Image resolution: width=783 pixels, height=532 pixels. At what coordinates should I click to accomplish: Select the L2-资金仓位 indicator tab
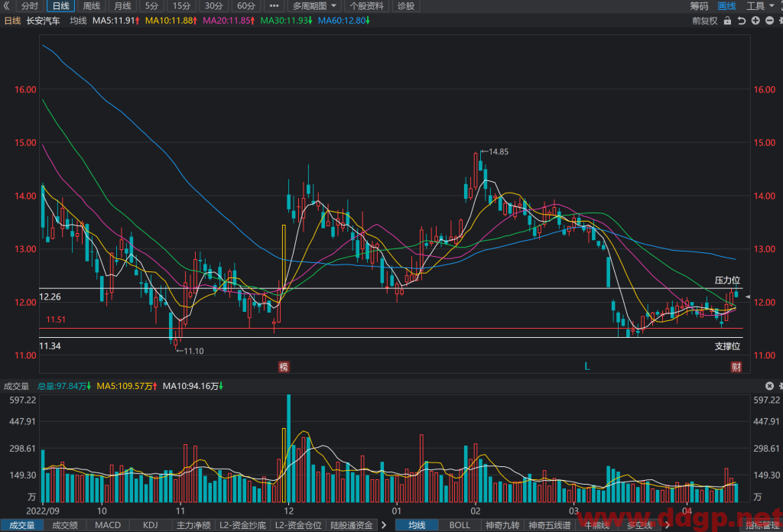(298, 526)
